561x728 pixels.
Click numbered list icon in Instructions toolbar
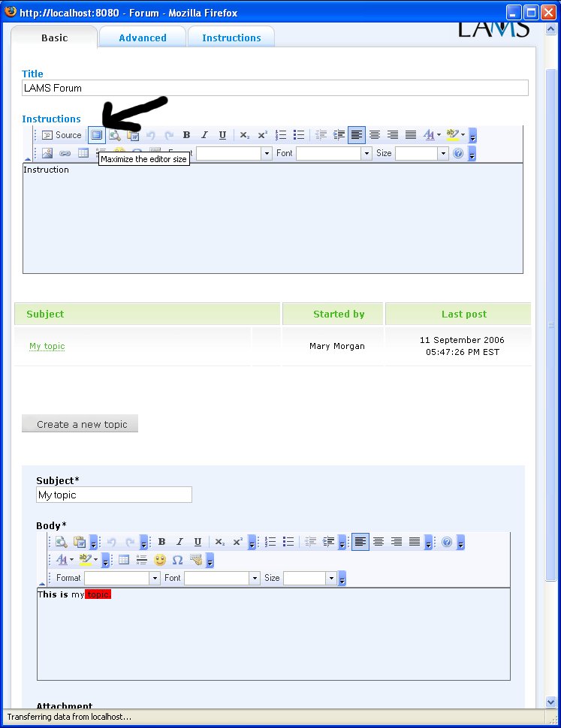point(281,135)
